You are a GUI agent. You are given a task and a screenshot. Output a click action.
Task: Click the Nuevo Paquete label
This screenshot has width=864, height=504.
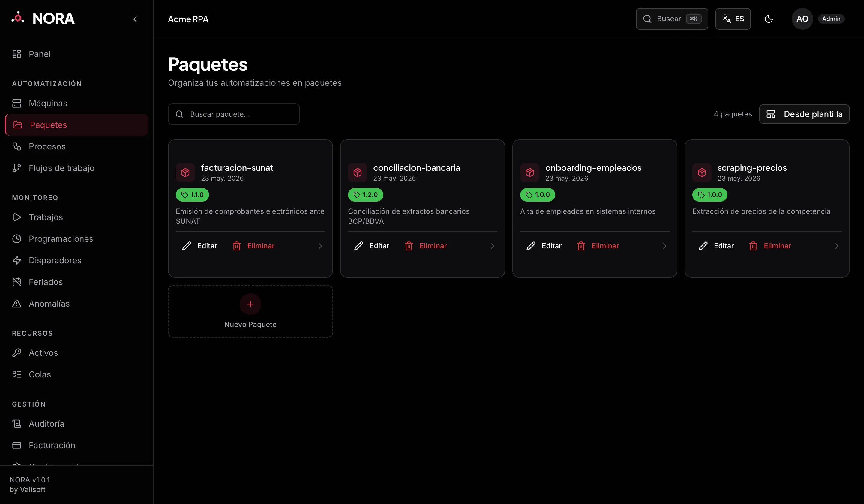tap(250, 325)
